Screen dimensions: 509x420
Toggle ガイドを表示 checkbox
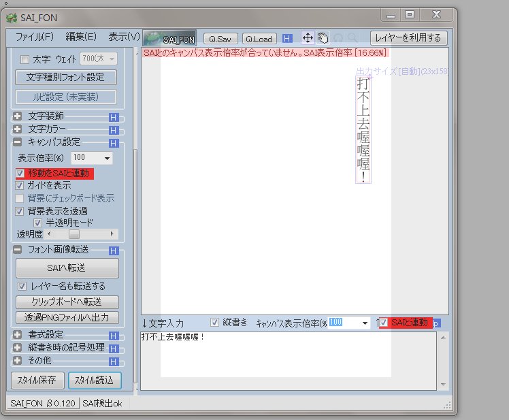(20, 185)
